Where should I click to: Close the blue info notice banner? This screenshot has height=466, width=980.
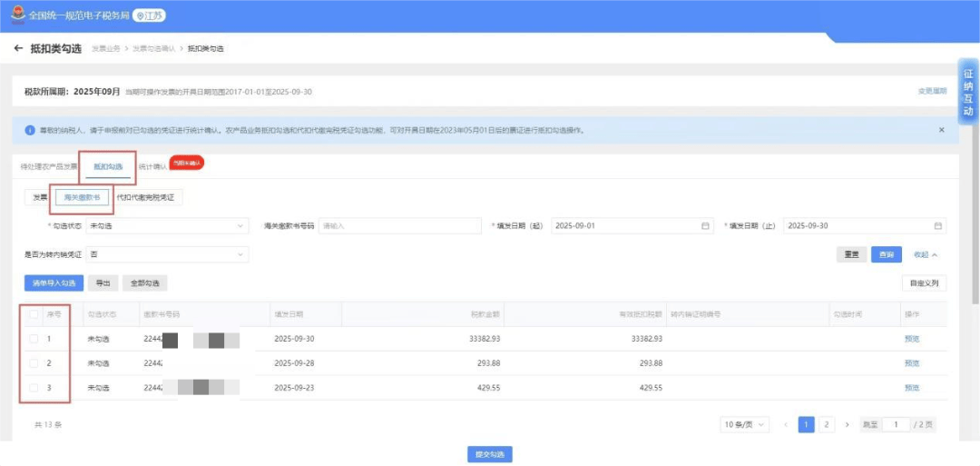click(941, 130)
